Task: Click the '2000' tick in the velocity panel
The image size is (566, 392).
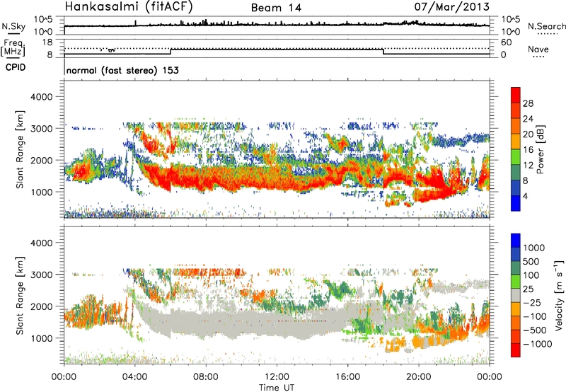Action: [41, 306]
